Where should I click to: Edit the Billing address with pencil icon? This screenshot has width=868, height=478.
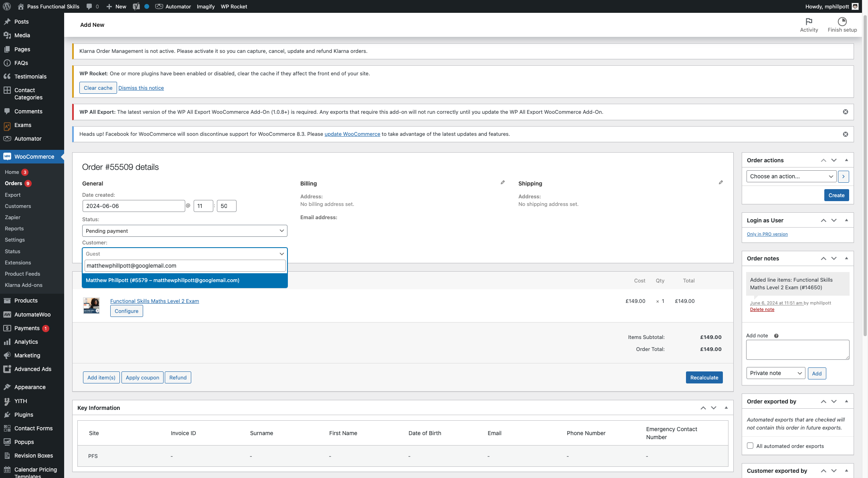click(x=502, y=182)
